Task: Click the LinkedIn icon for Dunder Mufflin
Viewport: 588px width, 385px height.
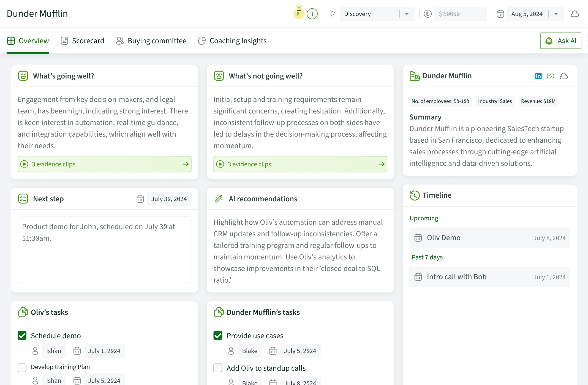Action: (x=538, y=76)
